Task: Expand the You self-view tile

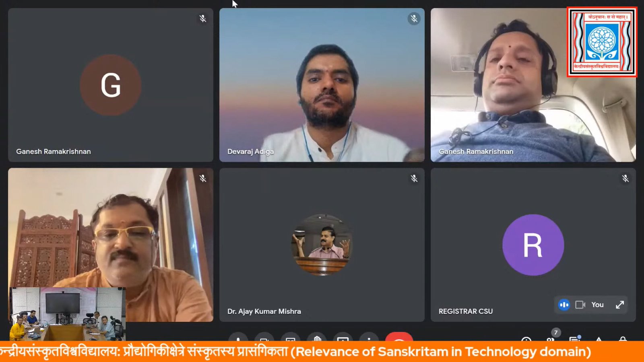Action: pyautogui.click(x=620, y=305)
